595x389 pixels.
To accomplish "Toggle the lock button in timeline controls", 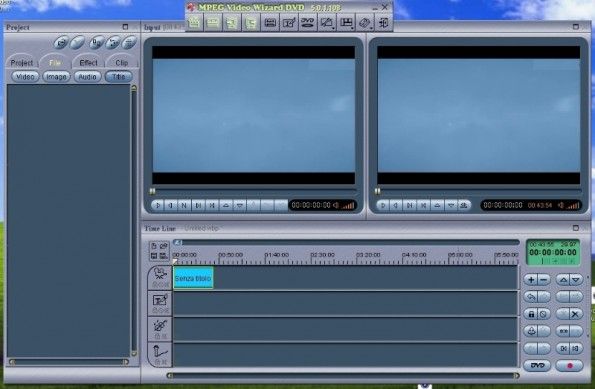I will [x=531, y=314].
